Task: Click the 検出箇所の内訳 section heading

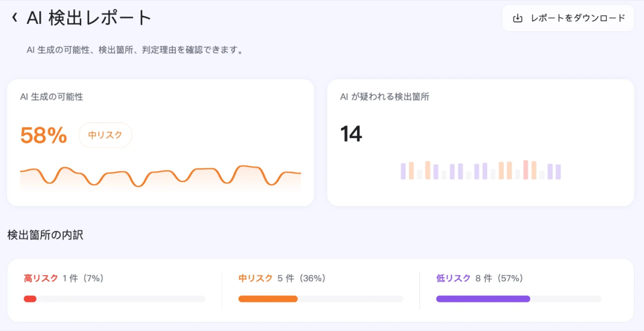Action: click(45, 235)
